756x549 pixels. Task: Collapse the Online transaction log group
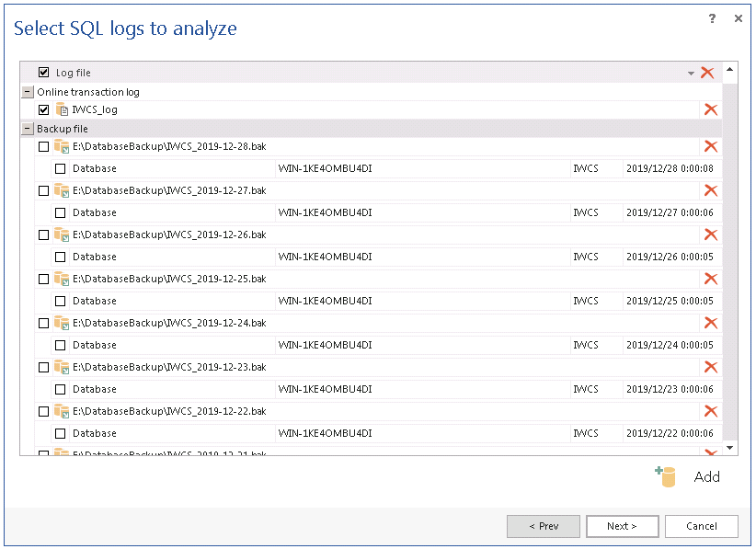[x=27, y=92]
